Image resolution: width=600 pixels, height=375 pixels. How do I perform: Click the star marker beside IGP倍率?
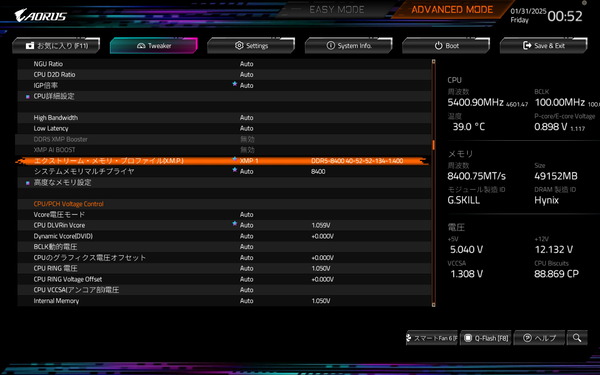(x=235, y=83)
